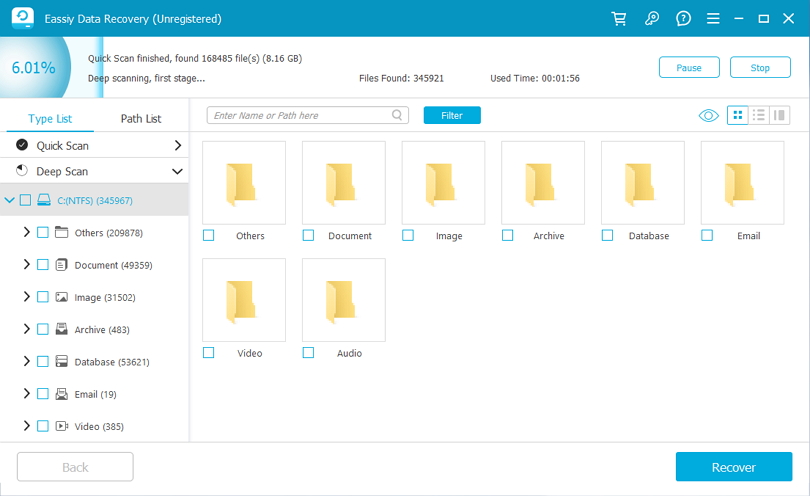810x496 pixels.
Task: Tick the checkbox under Audio folder thumbnail
Action: pyautogui.click(x=308, y=352)
